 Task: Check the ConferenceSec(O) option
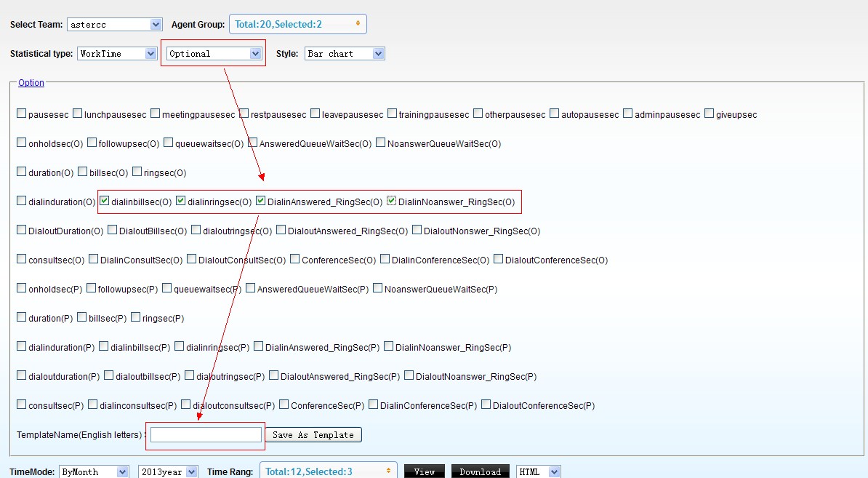(x=295, y=260)
